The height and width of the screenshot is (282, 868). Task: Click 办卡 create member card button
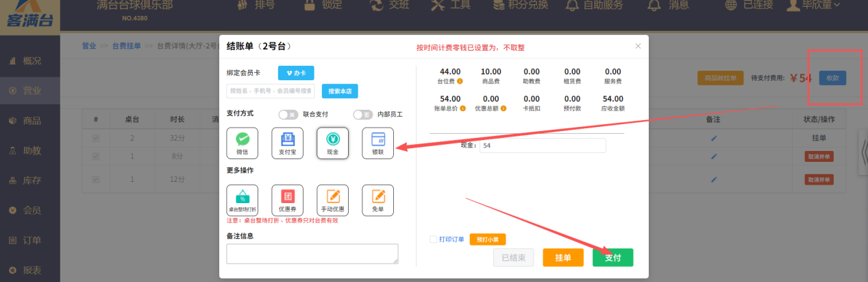[x=296, y=73]
